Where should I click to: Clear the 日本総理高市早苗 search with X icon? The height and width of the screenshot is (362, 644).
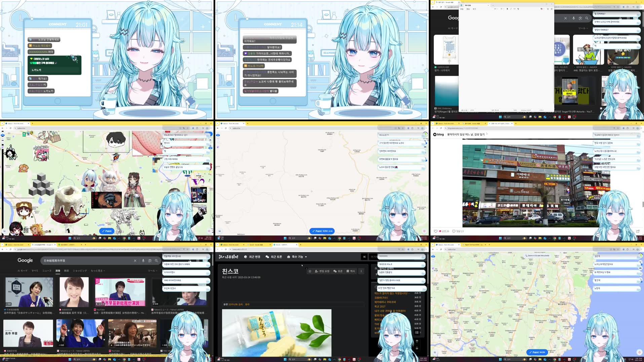tap(135, 261)
